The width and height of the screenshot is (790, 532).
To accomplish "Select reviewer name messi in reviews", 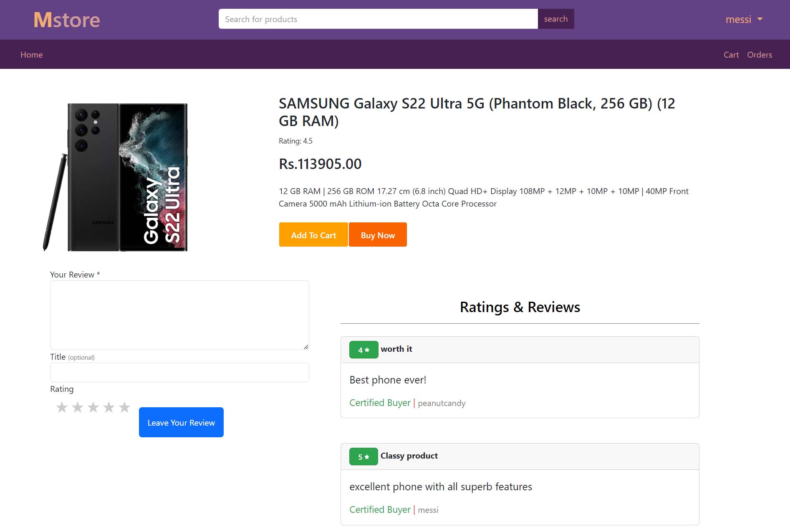I will (428, 510).
